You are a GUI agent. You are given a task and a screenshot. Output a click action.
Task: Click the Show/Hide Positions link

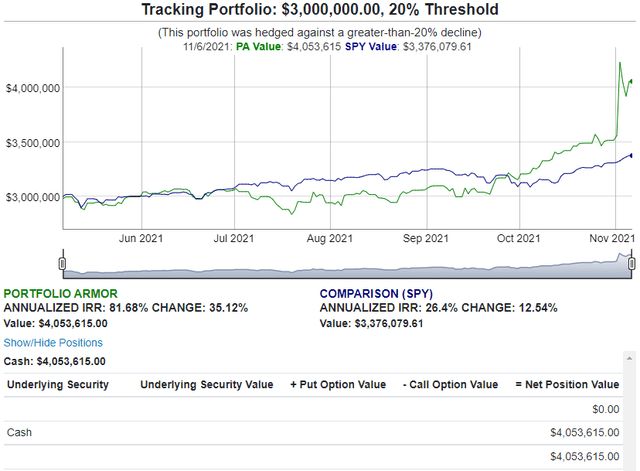pyautogui.click(x=53, y=342)
